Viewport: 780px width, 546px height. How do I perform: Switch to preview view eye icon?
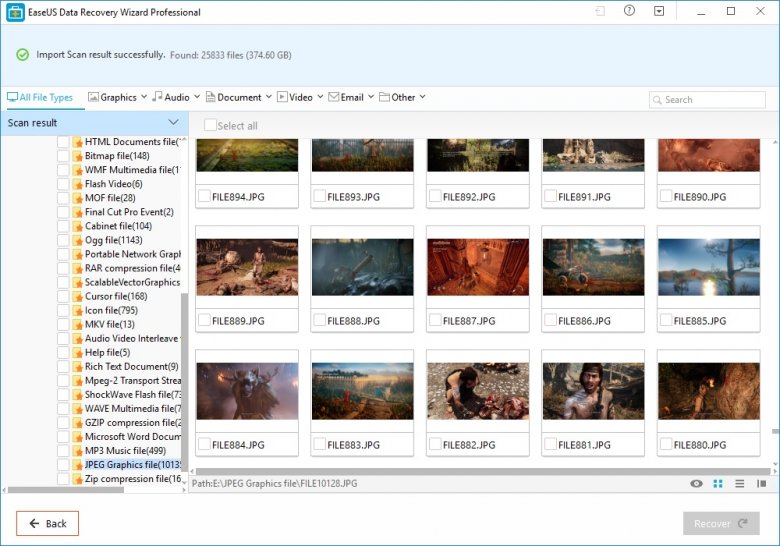coord(696,483)
